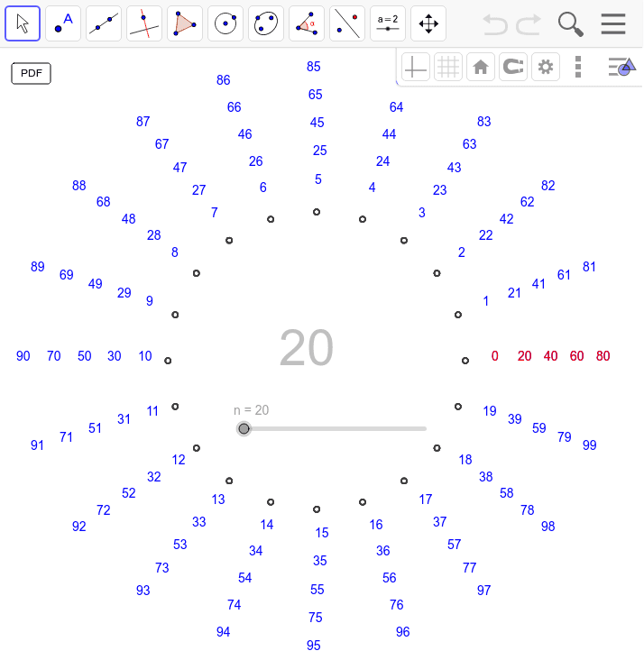This screenshot has width=644, height=660.
Task: Click the red label 0
Action: tap(495, 356)
